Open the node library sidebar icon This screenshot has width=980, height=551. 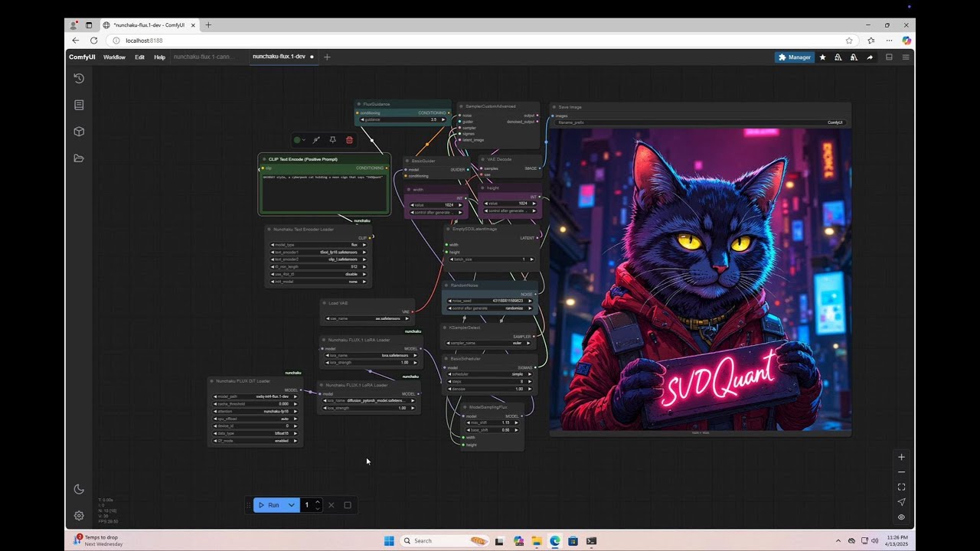[78, 105]
